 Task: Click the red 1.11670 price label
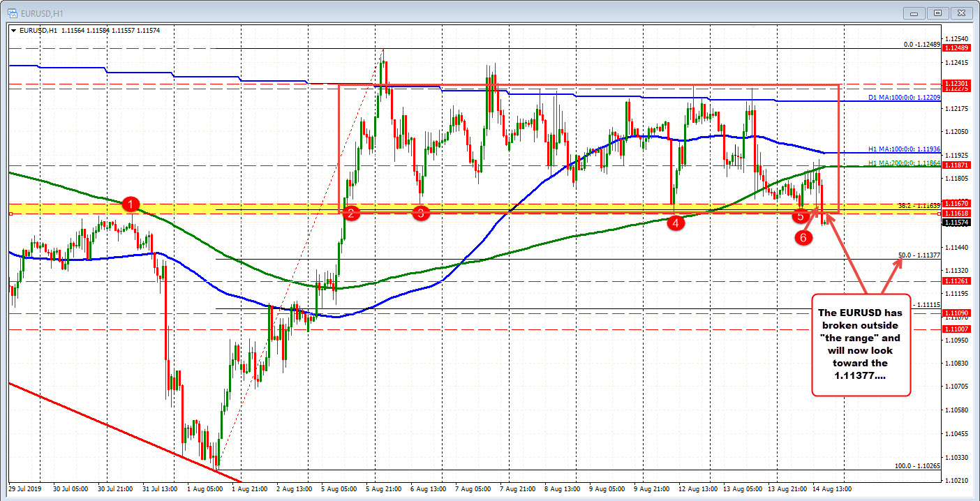click(x=956, y=204)
